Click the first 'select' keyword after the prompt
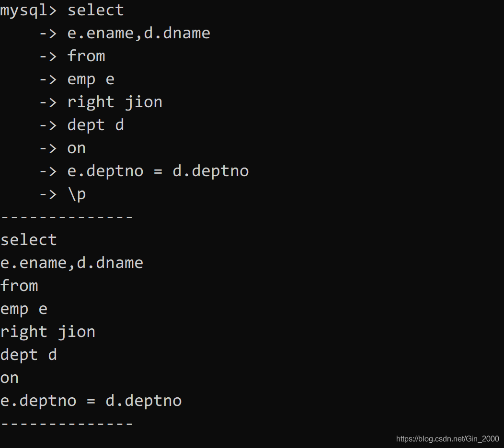Viewport: 504px width, 448px height. tap(95, 10)
